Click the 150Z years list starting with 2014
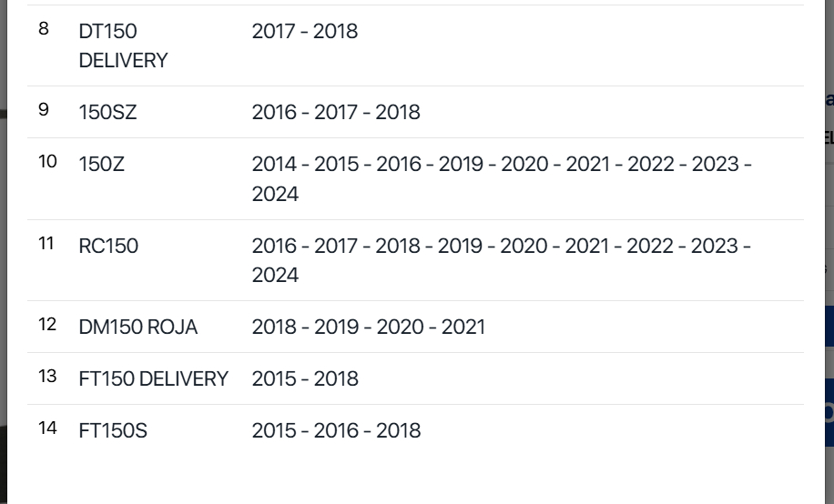 click(x=502, y=178)
